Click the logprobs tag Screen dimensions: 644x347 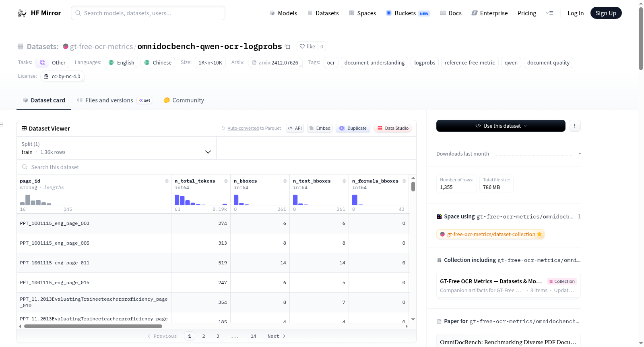coord(425,62)
